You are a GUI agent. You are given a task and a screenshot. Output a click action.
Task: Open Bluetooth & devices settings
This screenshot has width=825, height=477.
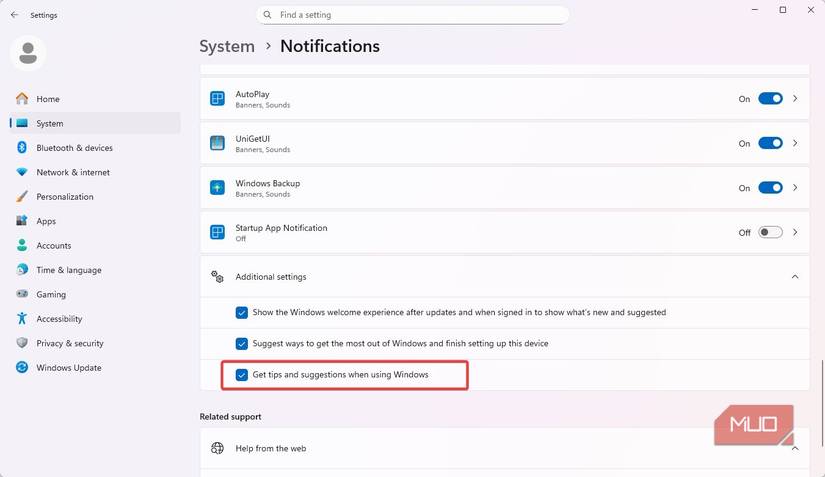click(74, 148)
